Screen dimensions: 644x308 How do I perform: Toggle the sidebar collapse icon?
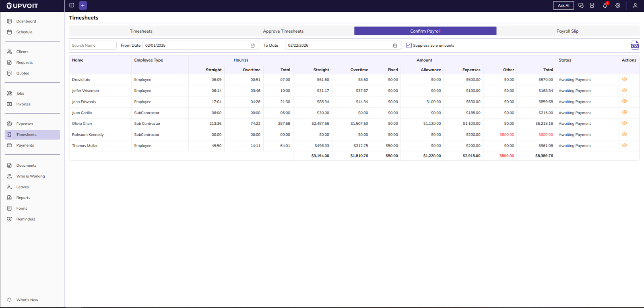[72, 5]
